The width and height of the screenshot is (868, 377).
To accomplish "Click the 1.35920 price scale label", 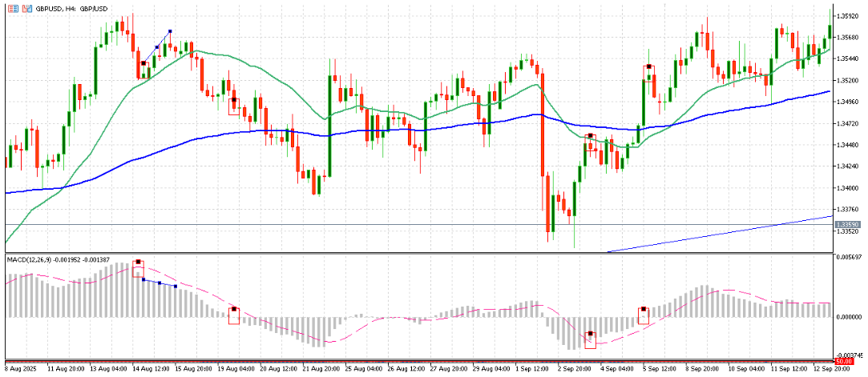I will [848, 16].
